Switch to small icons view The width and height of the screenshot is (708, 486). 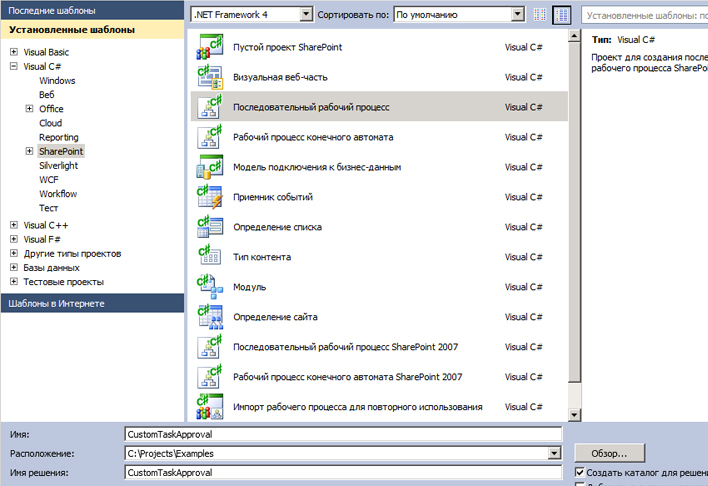pos(540,15)
